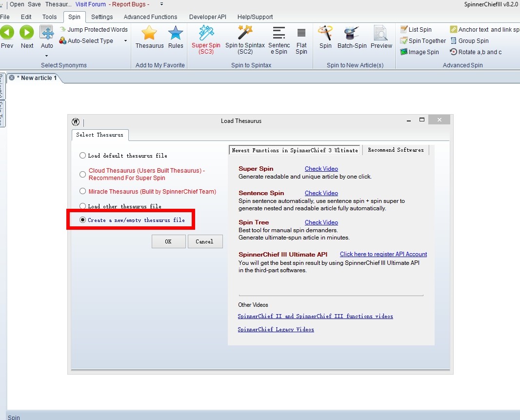Click the Sentence Spin ribbon icon

(x=279, y=34)
